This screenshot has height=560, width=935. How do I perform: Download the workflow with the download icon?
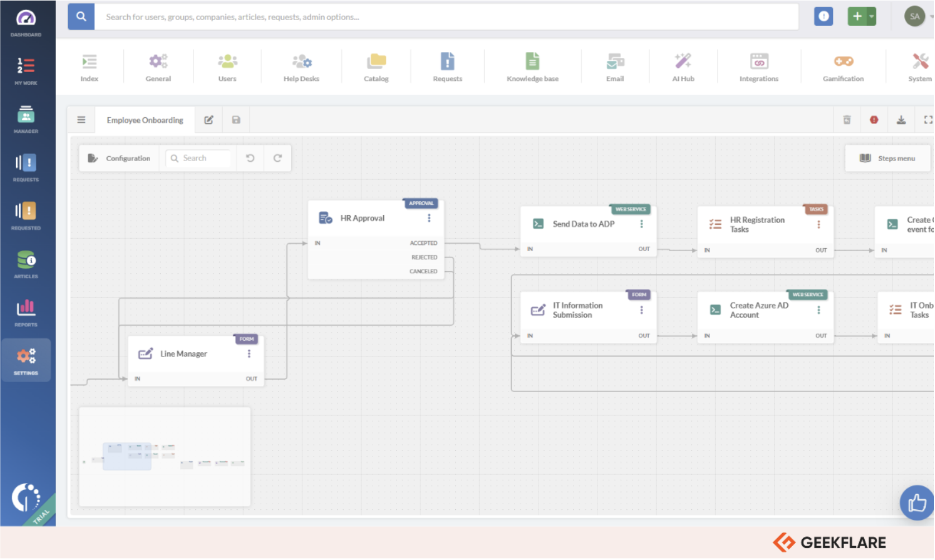click(901, 120)
